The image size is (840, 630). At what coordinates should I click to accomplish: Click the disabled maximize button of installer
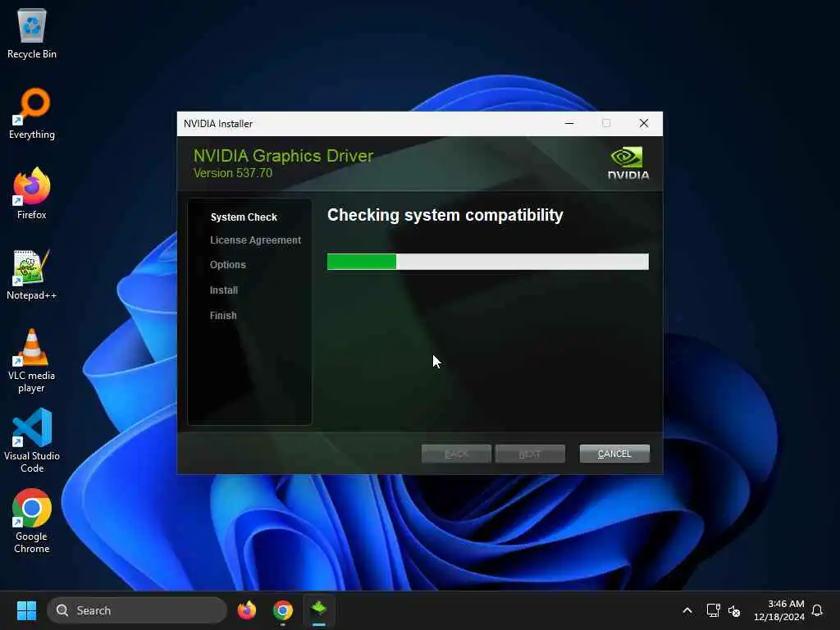point(606,123)
